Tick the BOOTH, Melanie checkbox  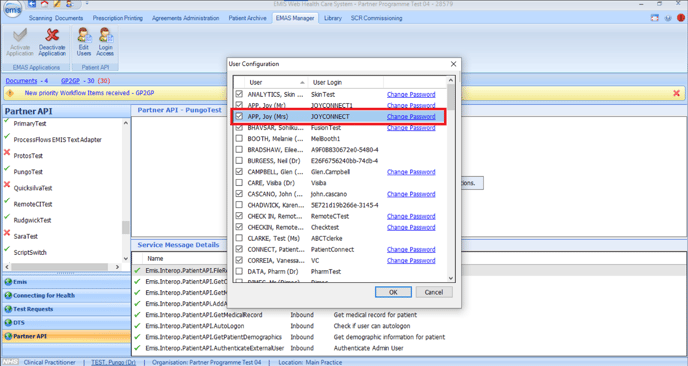click(x=239, y=138)
